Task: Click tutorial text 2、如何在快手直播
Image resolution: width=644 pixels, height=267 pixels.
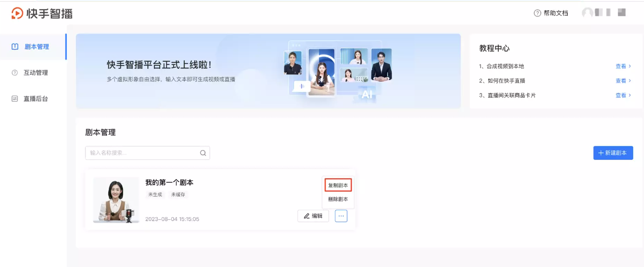Action: pyautogui.click(x=502, y=81)
